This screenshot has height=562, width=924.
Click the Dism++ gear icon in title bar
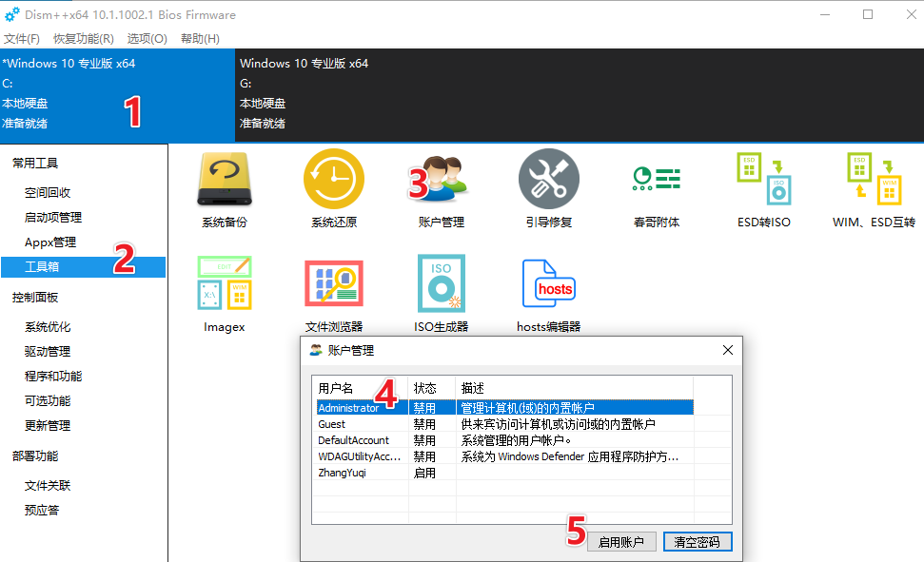tap(11, 14)
